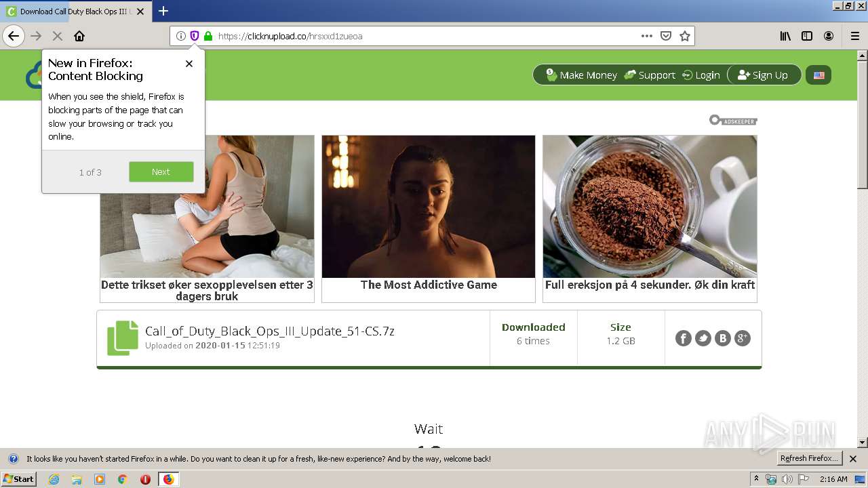
Task: Launch Chrome from taskbar
Action: (x=122, y=479)
